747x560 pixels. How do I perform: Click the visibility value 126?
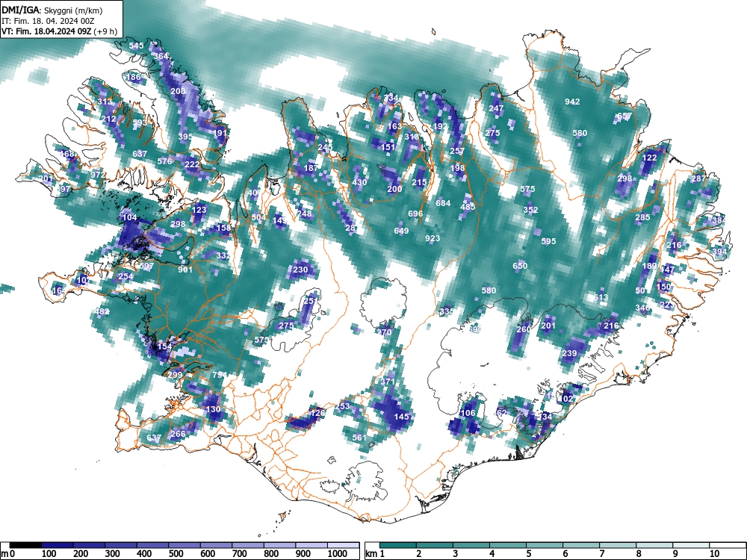[317, 414]
